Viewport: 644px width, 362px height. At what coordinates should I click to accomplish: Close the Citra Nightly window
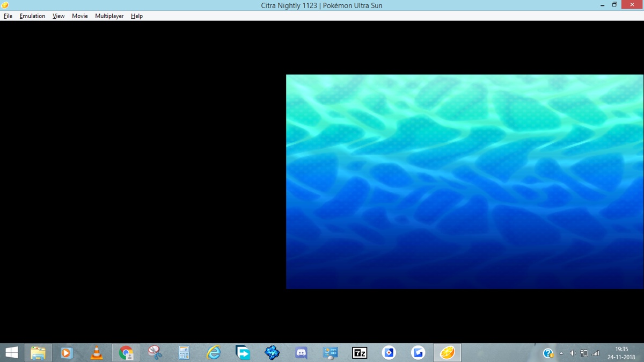click(x=633, y=5)
